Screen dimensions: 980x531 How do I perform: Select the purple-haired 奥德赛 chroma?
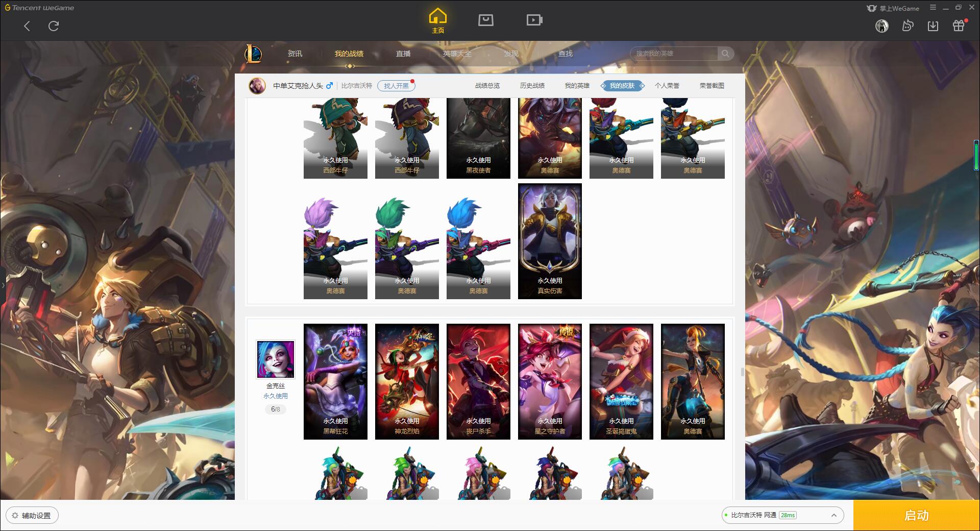pyautogui.click(x=335, y=248)
